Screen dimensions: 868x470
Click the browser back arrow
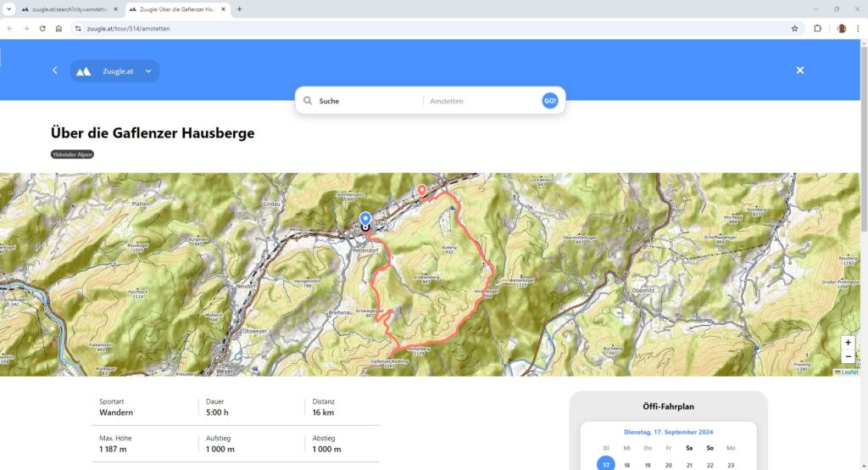(10, 28)
